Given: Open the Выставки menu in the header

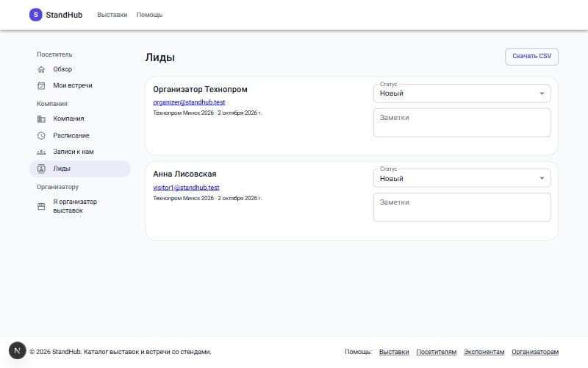Looking at the screenshot, I should click(112, 15).
